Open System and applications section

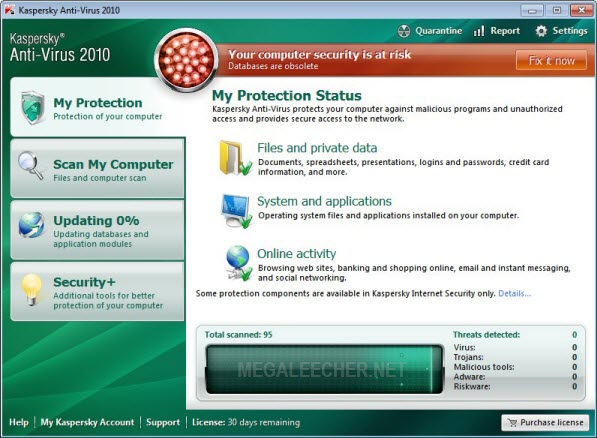324,201
